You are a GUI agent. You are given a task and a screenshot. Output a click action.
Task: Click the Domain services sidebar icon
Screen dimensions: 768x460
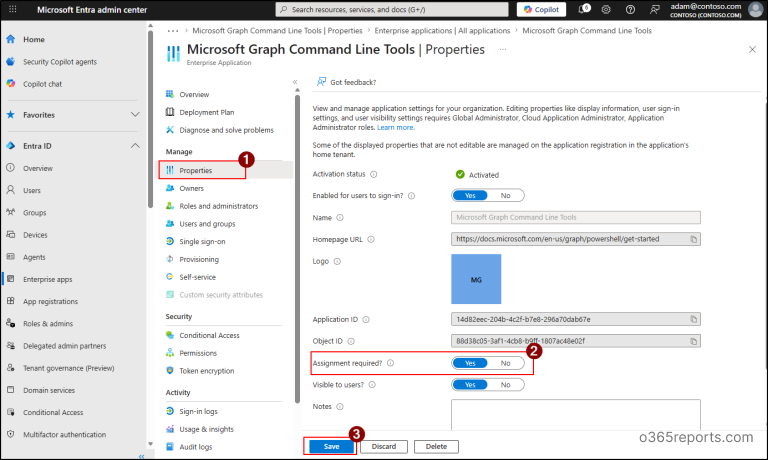(x=11, y=390)
